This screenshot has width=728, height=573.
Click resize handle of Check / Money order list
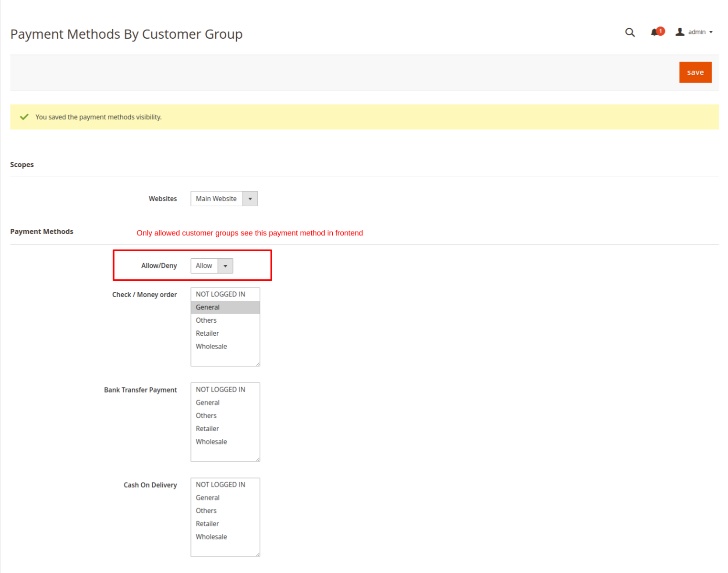[x=258, y=364]
